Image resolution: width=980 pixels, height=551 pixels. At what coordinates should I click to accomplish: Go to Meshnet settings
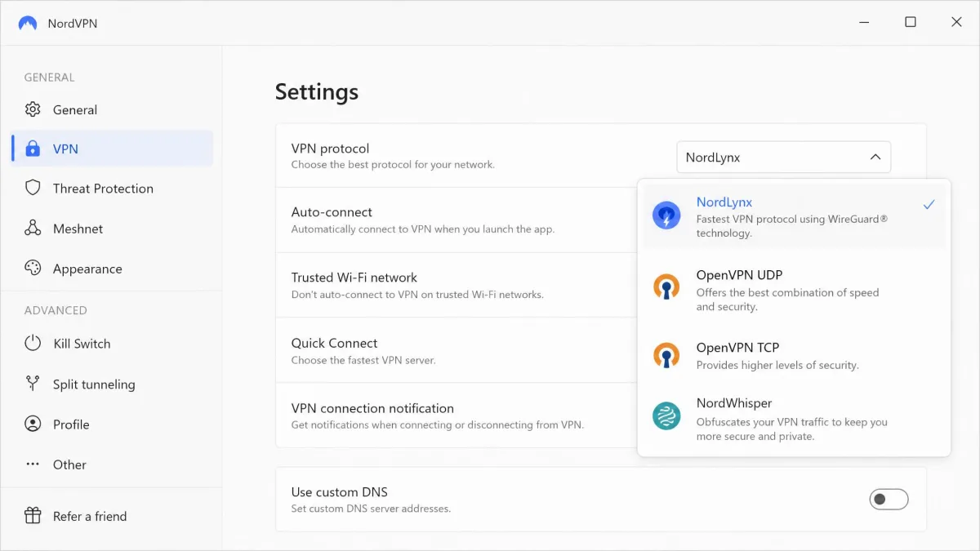pos(112,228)
